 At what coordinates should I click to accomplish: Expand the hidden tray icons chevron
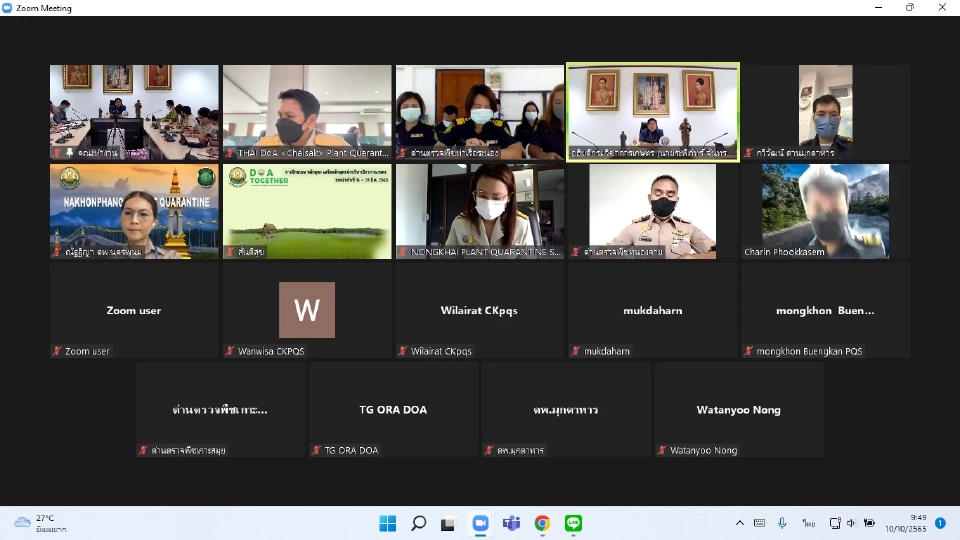740,523
